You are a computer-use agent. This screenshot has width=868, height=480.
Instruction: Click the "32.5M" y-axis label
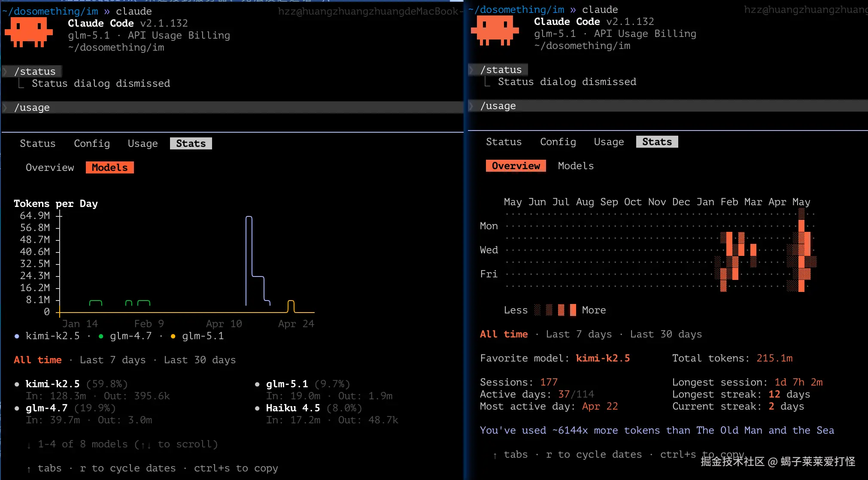[x=35, y=264]
